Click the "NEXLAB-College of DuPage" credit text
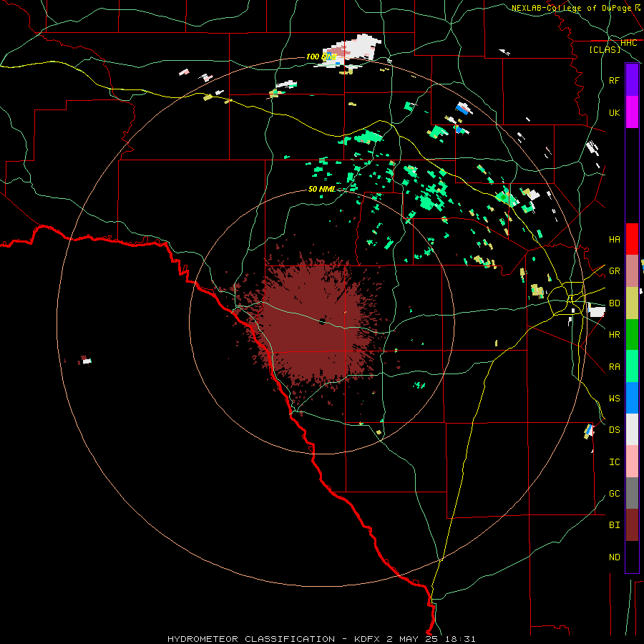Viewport: 644px width, 644px height. point(571,8)
